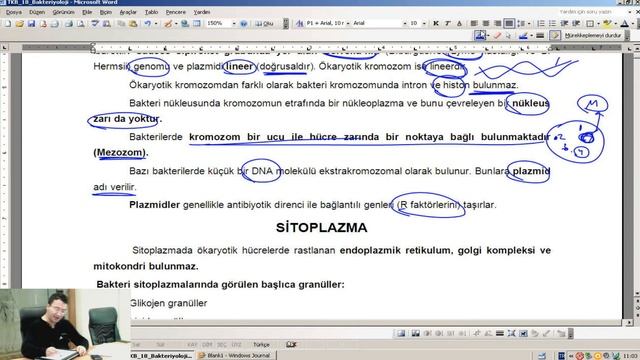Image resolution: width=640 pixels, height=360 pixels.
Task: Toggle italic formatting (T)
Action: pyautogui.click(x=448, y=24)
